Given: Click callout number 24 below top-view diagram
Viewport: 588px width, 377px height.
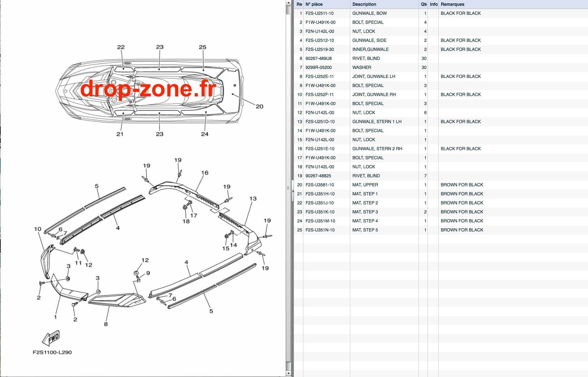Looking at the screenshot, I should (205, 134).
